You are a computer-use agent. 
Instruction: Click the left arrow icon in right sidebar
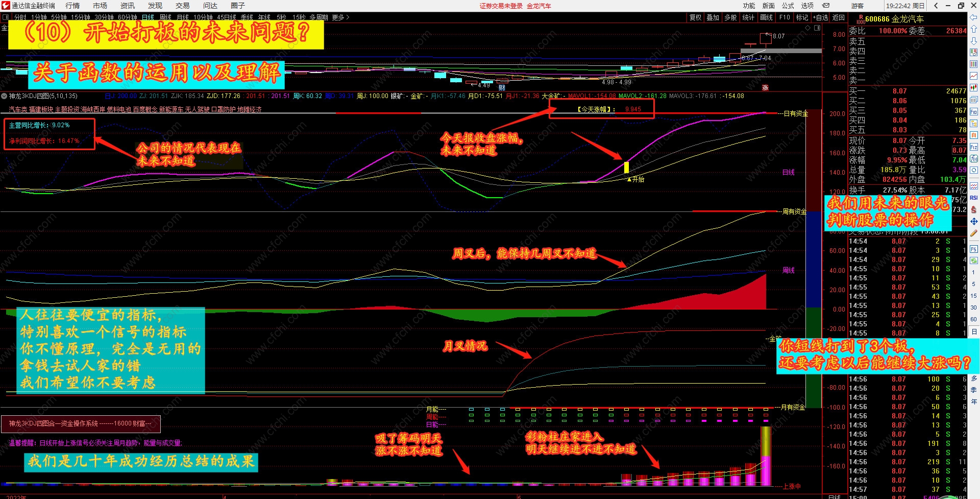[x=973, y=18]
